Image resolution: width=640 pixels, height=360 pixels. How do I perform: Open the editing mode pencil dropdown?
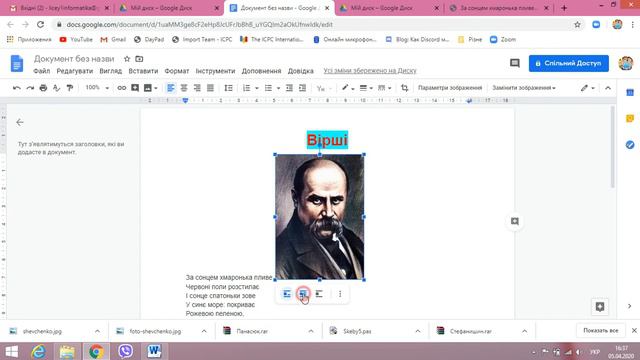click(x=587, y=88)
